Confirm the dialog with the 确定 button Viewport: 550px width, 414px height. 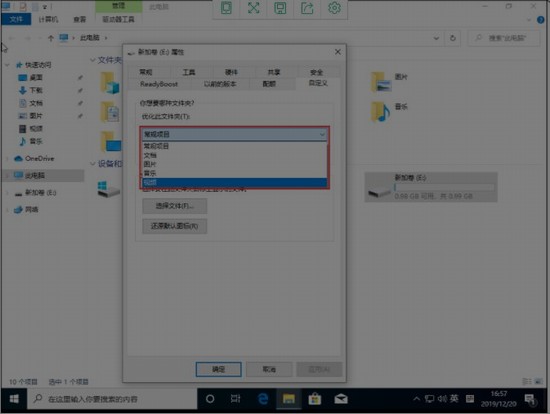coord(219,369)
